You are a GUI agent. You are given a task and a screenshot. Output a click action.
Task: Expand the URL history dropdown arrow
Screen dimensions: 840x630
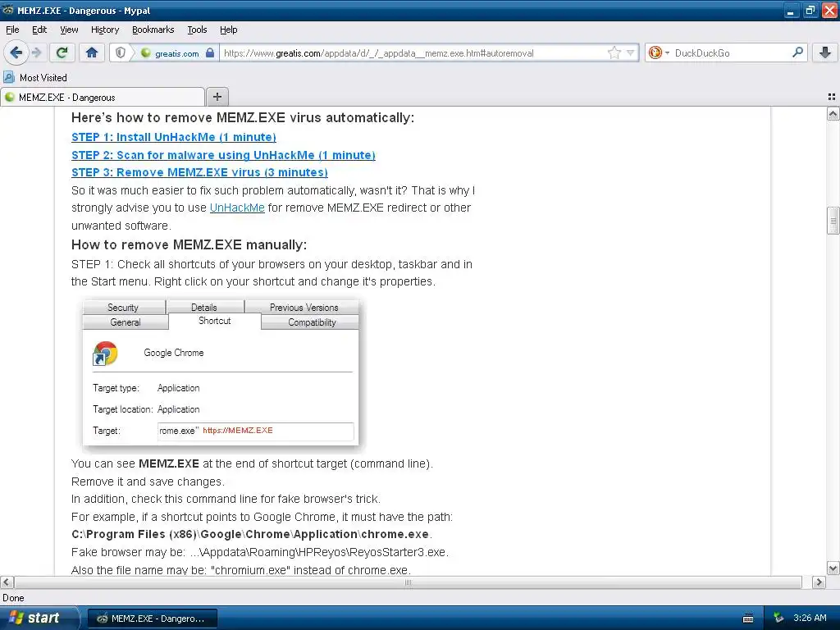pos(630,52)
